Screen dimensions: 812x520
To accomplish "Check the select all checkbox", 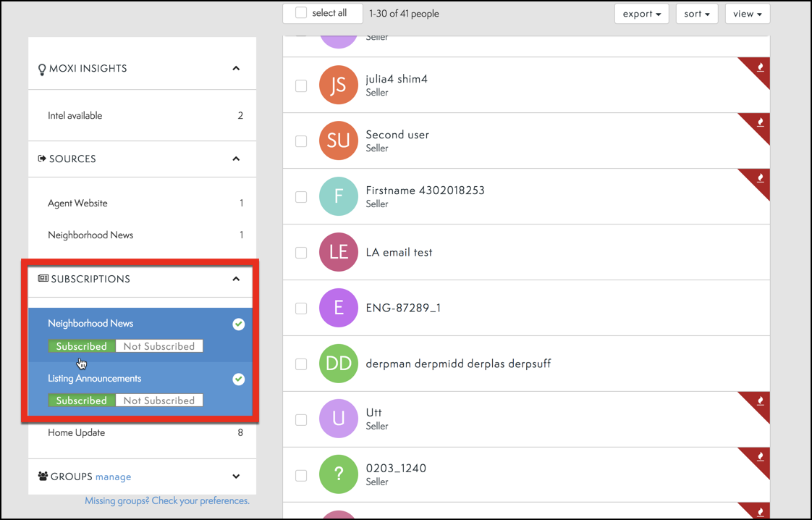I will pos(301,13).
